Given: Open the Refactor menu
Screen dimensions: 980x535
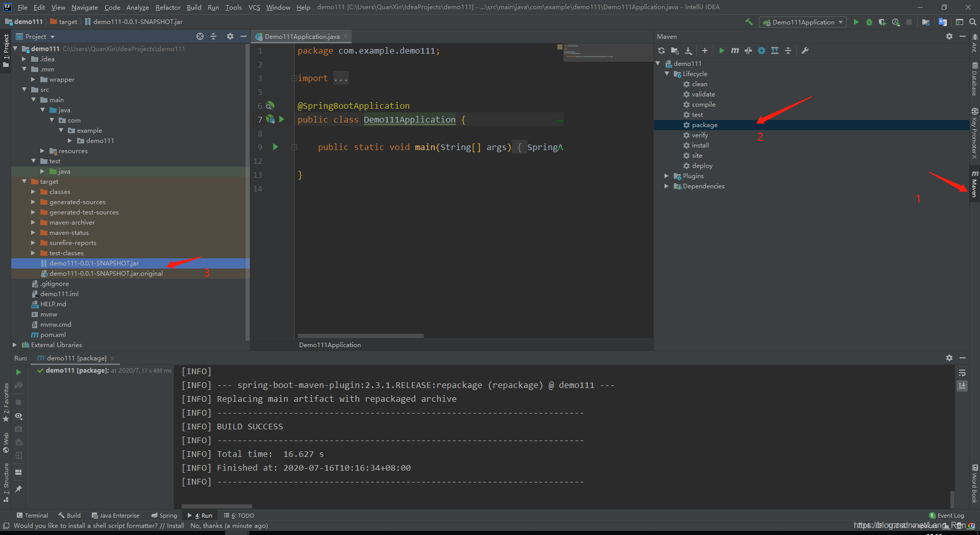Looking at the screenshot, I should tap(168, 7).
